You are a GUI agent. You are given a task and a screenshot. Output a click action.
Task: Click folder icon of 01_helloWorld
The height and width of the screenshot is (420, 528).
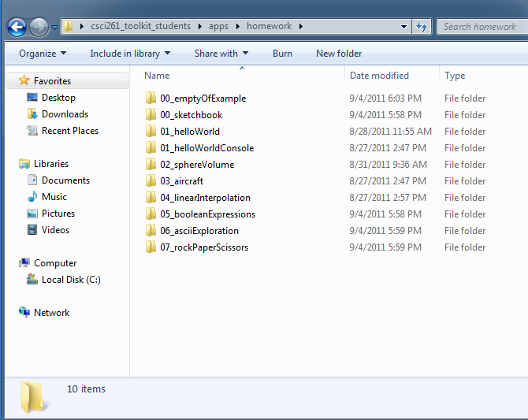[x=151, y=131]
